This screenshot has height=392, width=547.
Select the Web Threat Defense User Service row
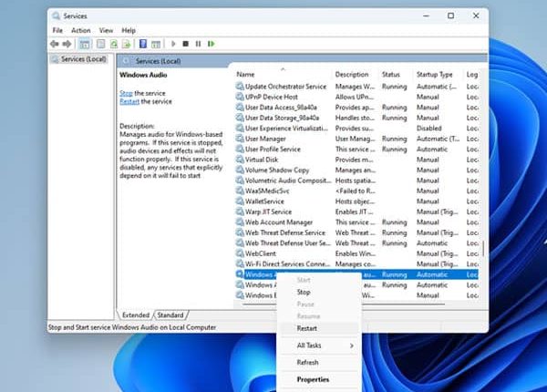pos(356,243)
